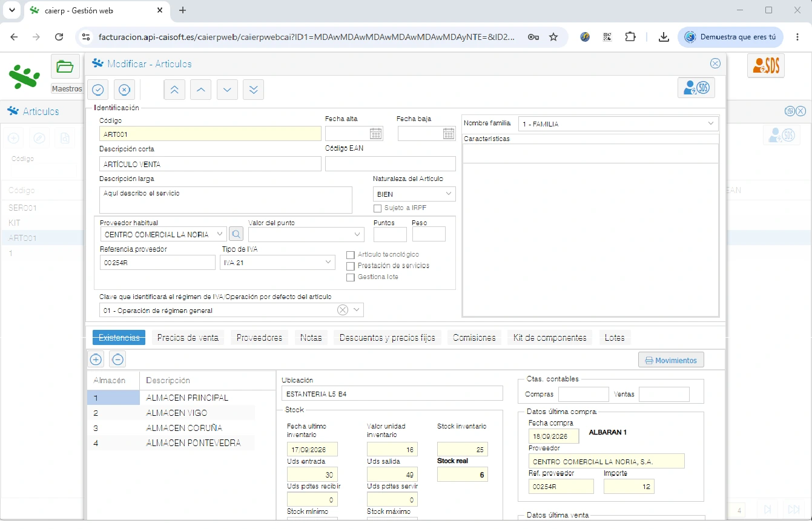This screenshot has height=529, width=812.
Task: Check Prestación de servicios option
Action: (350, 266)
